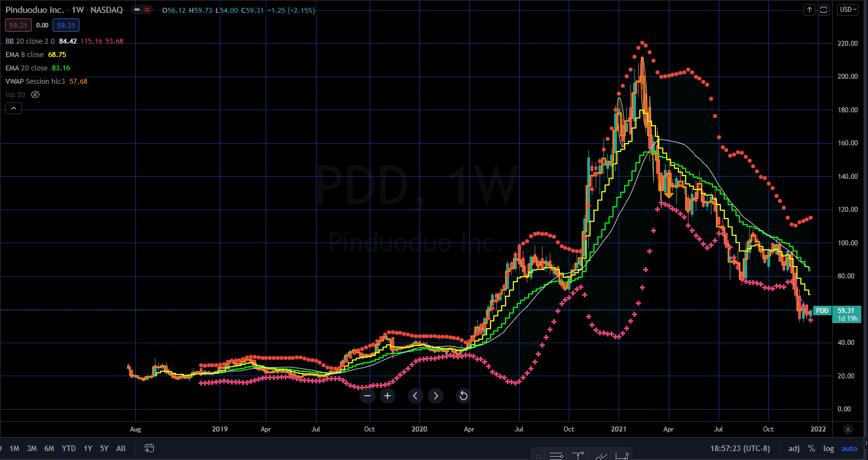Select the horizontal lines drawing tool icon
This screenshot has height=460, width=868.
pyautogui.click(x=556, y=456)
